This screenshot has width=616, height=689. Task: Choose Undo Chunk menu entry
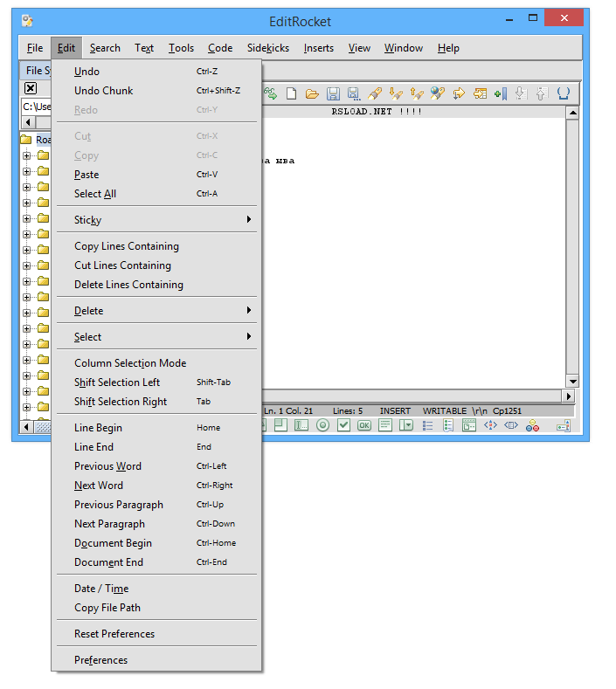pos(156,91)
